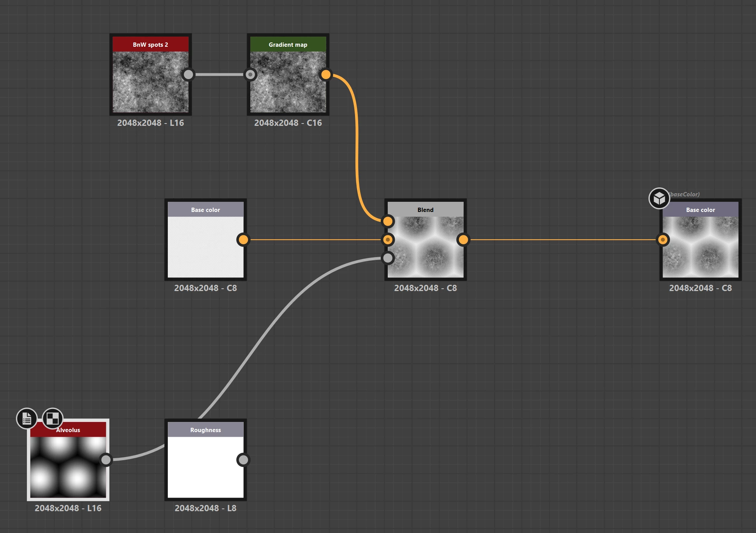Click Blend node gray bottom input connector
The image size is (756, 533).
[x=388, y=258]
